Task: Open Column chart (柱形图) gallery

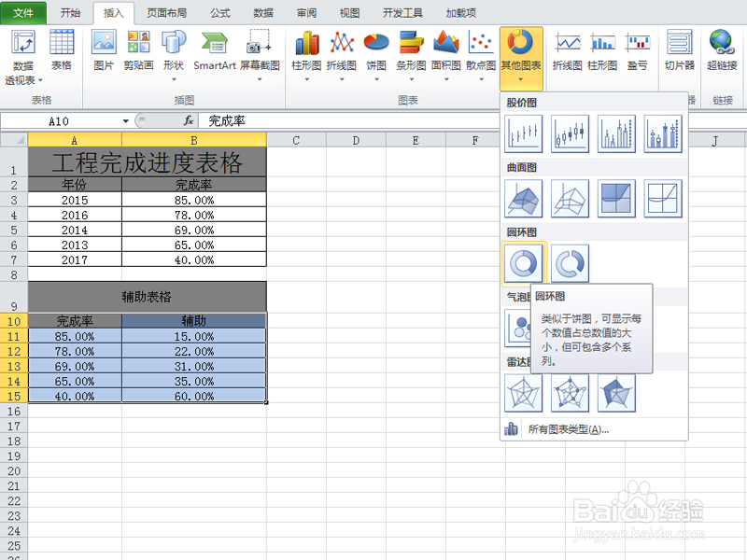Action: click(307, 55)
